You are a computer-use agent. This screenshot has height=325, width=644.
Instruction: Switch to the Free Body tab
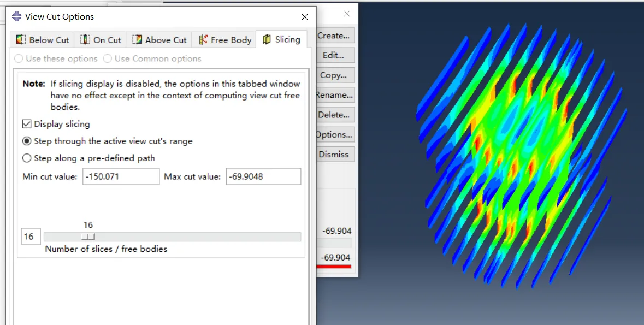pyautogui.click(x=224, y=39)
